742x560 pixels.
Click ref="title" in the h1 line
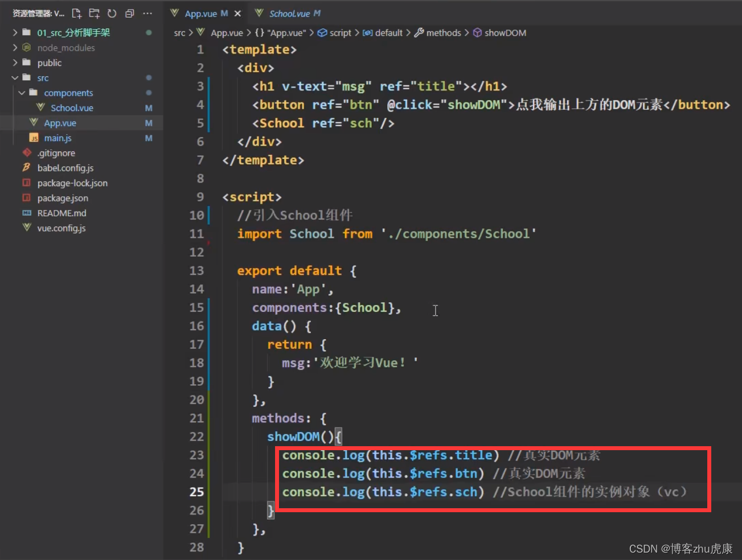pyautogui.click(x=421, y=87)
